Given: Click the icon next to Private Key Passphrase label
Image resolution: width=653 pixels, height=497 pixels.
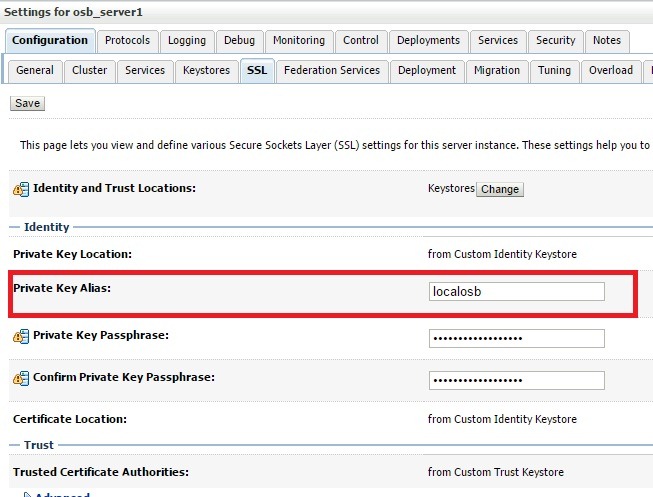Looking at the screenshot, I should click(x=20, y=337).
